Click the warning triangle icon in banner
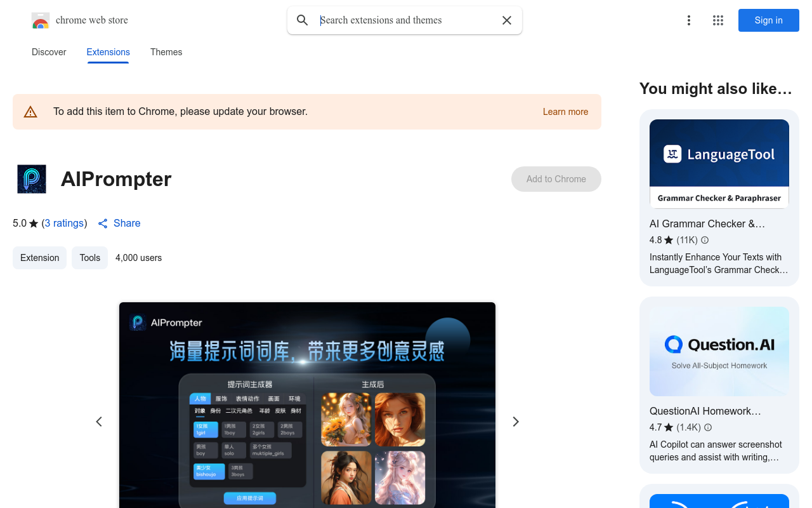 point(30,112)
